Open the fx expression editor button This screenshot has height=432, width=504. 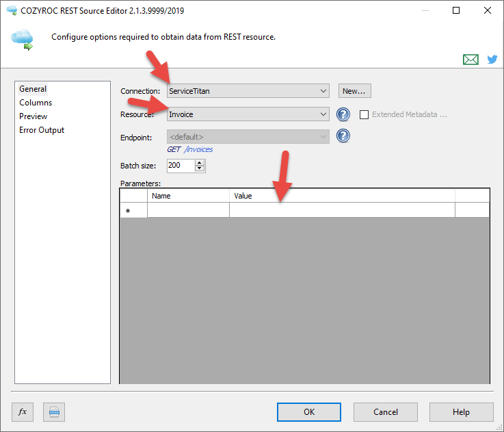(23, 412)
